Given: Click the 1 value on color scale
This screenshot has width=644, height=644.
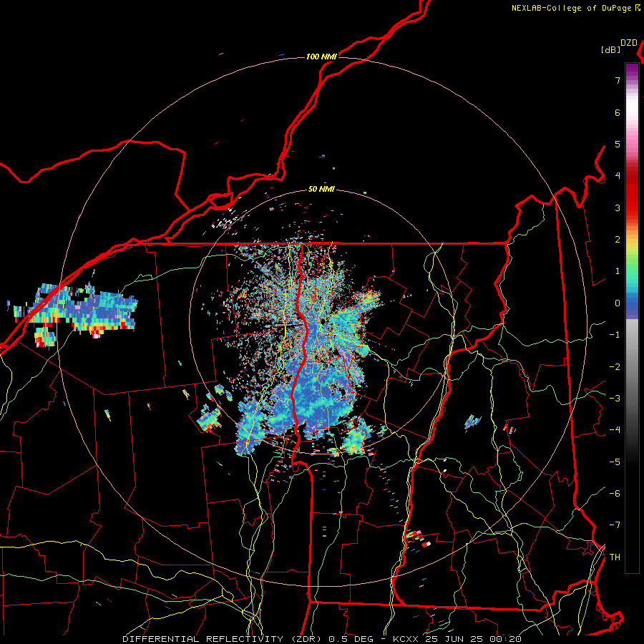Looking at the screenshot, I should point(618,271).
